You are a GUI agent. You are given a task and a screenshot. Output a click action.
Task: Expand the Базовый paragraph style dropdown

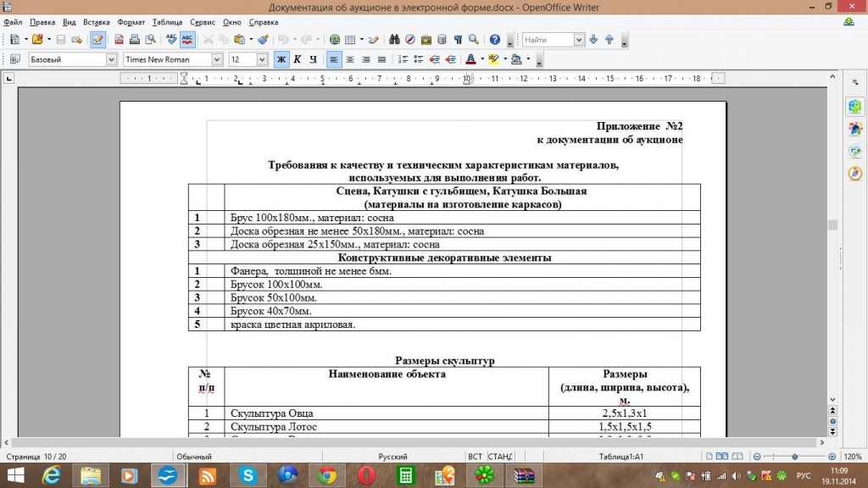tap(111, 59)
